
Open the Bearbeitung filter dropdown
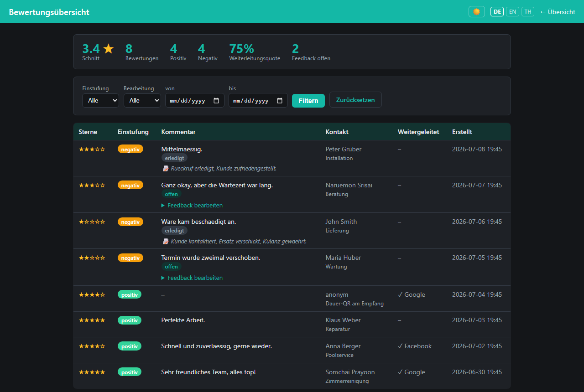point(142,100)
